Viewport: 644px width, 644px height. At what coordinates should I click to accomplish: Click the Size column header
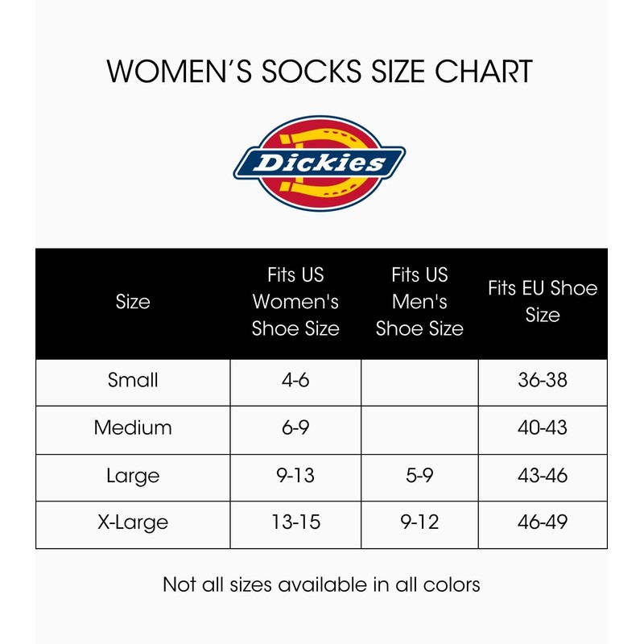(x=133, y=302)
